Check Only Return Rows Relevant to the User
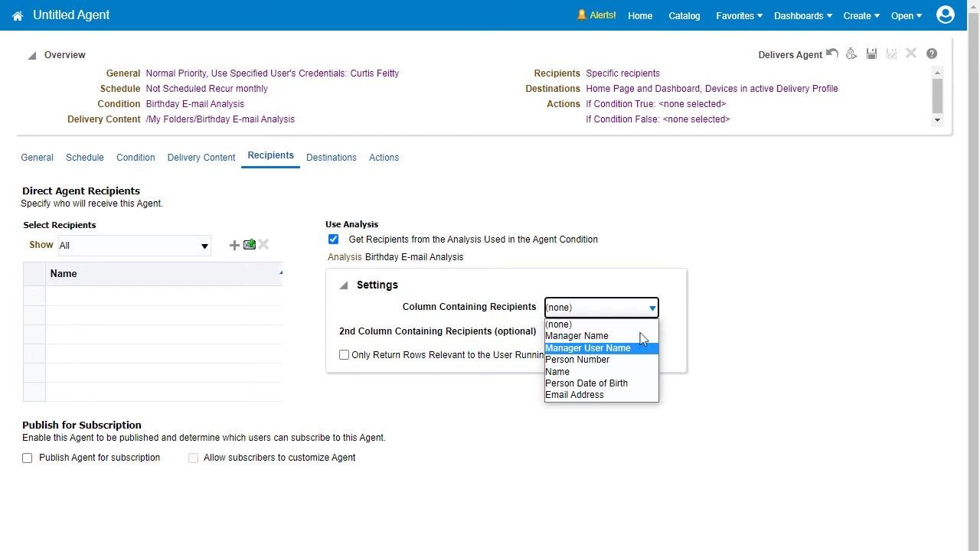 pos(345,355)
